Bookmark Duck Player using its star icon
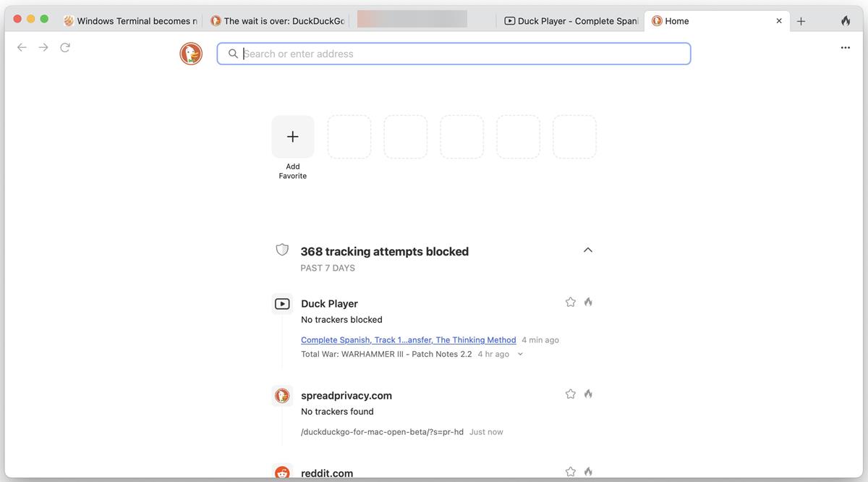868x482 pixels. click(x=570, y=301)
